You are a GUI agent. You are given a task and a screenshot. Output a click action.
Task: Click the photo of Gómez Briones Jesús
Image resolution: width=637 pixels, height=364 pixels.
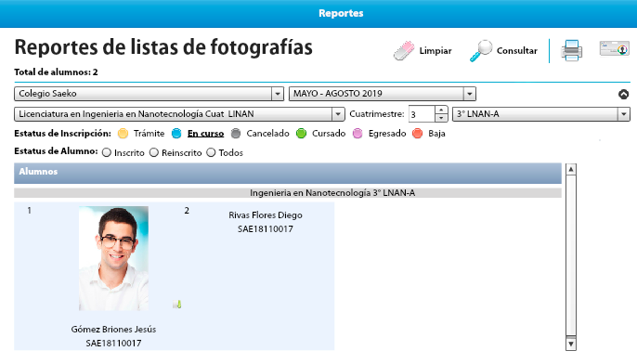coord(113,258)
